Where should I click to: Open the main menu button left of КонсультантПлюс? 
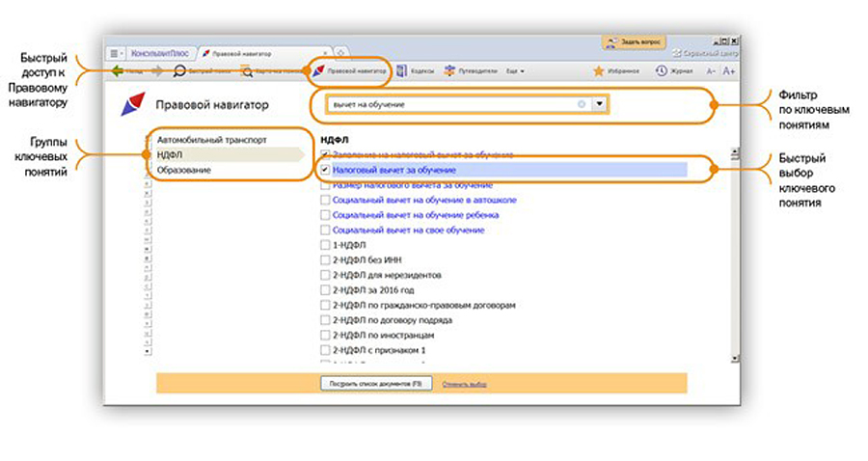pos(116,52)
